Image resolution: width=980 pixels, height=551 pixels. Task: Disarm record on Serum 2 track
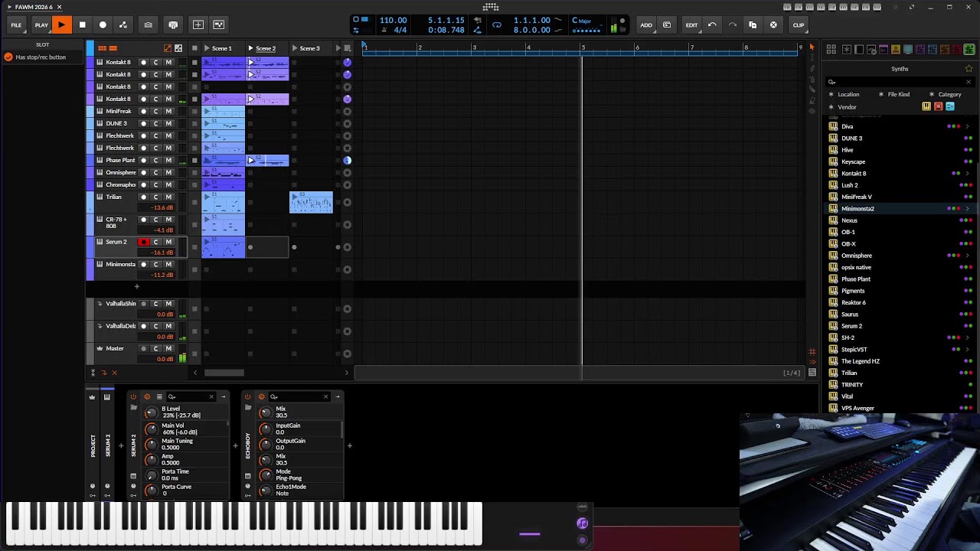[143, 242]
